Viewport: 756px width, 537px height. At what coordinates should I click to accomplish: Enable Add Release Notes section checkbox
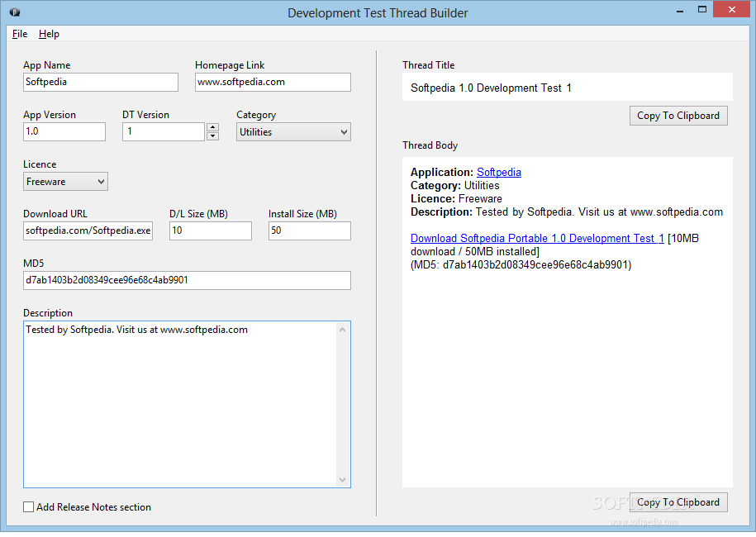click(28, 507)
